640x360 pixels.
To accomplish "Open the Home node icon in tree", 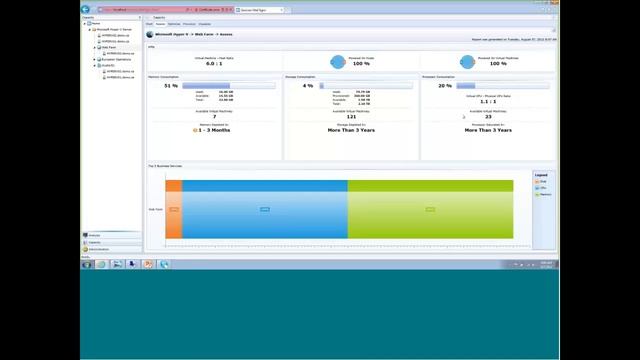I will (89, 24).
